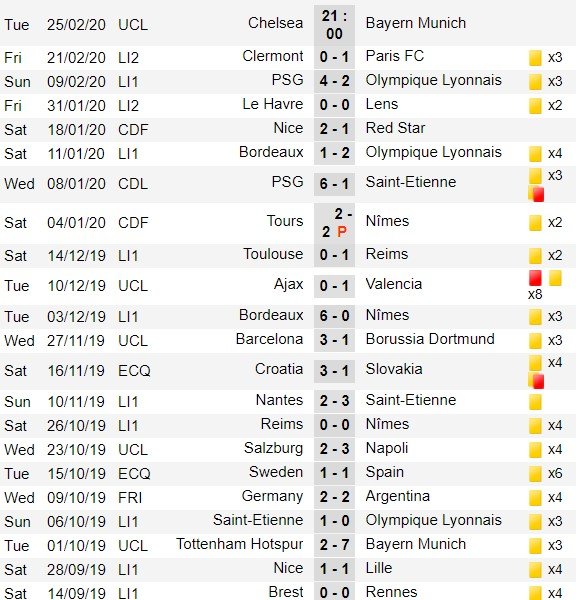Select Salzburg team name
The height and width of the screenshot is (600, 576).
pos(273,448)
